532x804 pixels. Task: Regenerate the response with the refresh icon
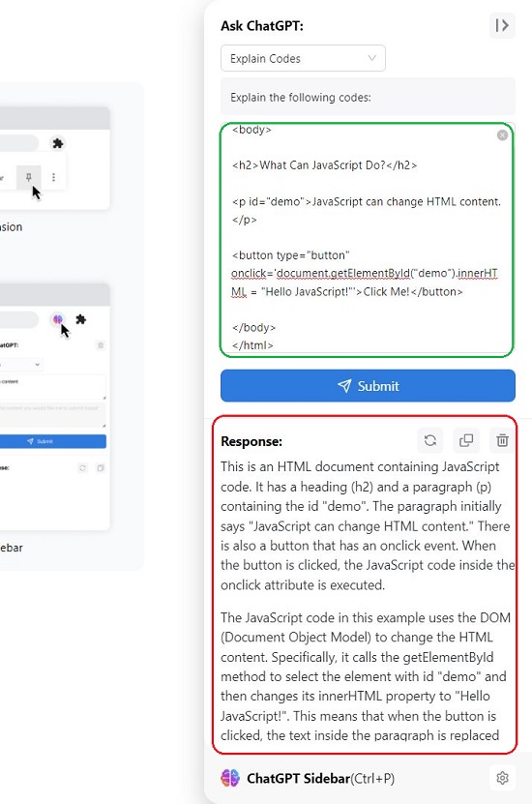point(430,440)
